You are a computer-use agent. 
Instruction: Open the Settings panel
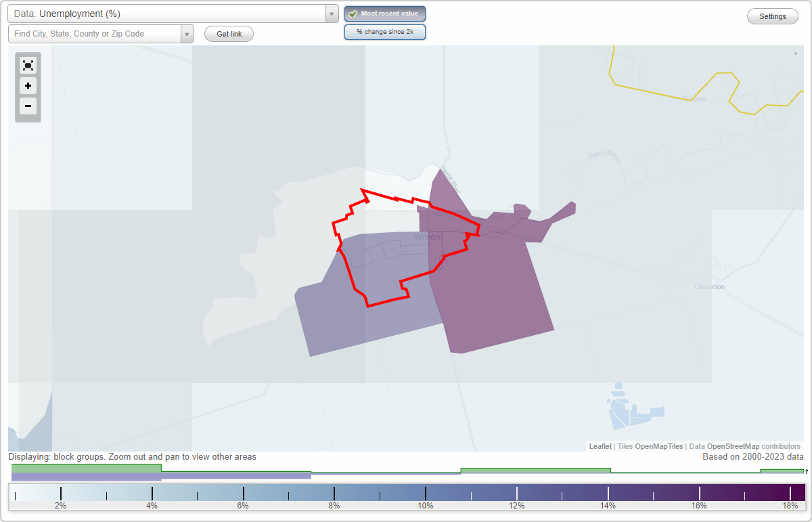pyautogui.click(x=772, y=16)
